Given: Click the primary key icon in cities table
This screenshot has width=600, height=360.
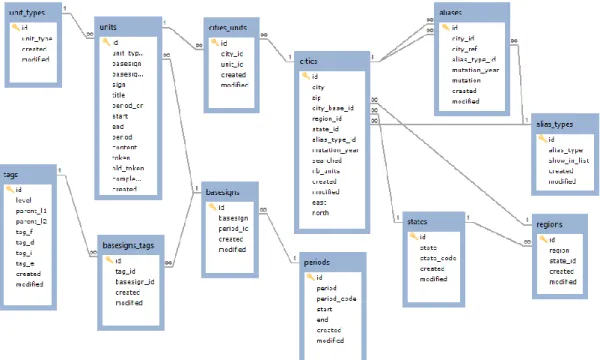Looking at the screenshot, I should (306, 76).
